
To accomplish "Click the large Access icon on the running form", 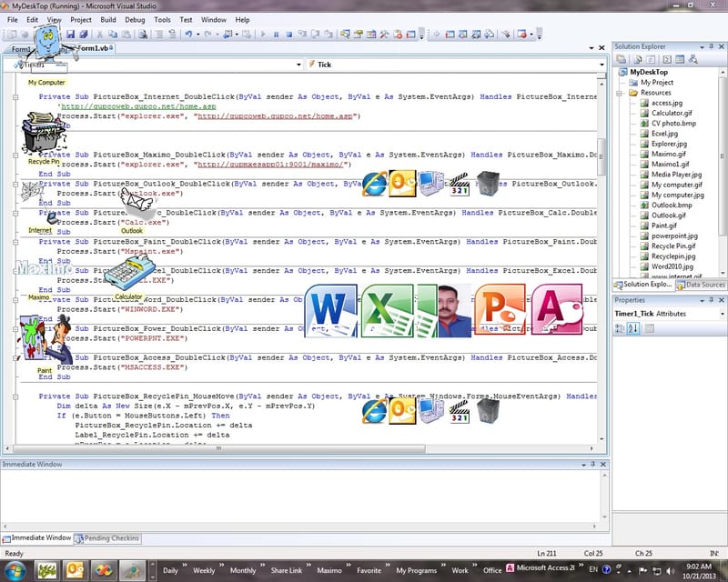I will coord(557,309).
